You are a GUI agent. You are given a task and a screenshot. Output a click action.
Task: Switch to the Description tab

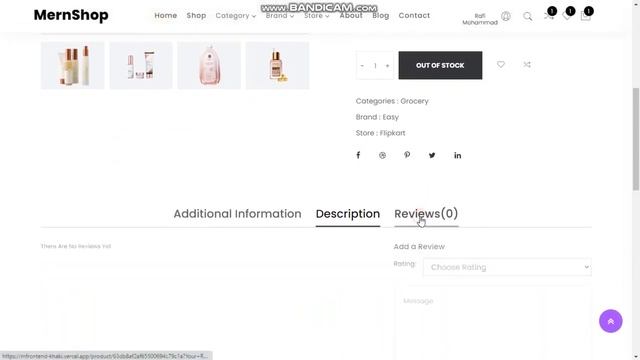click(x=348, y=214)
